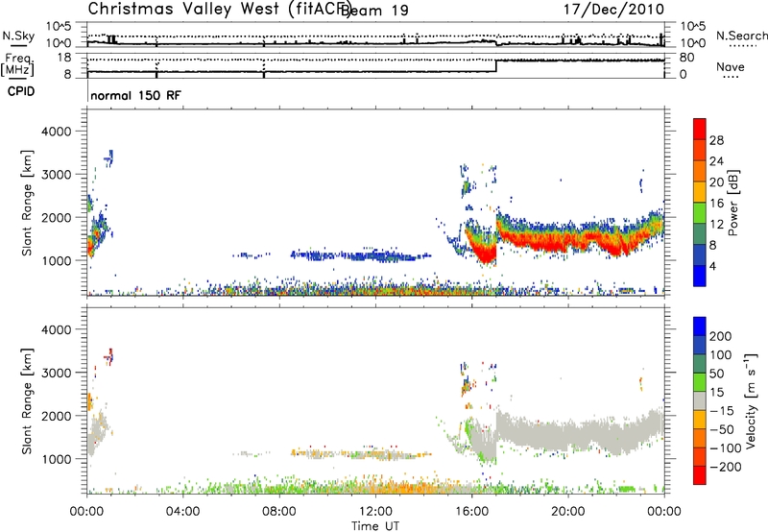
Task: Click the 'Velocity [m s-1]' color bar label
Action: click(751, 400)
